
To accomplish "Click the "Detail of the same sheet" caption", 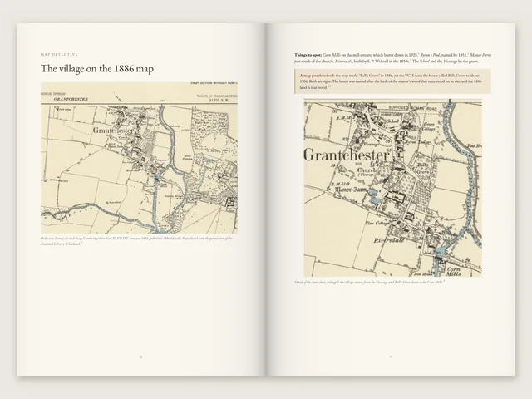I will click(369, 282).
